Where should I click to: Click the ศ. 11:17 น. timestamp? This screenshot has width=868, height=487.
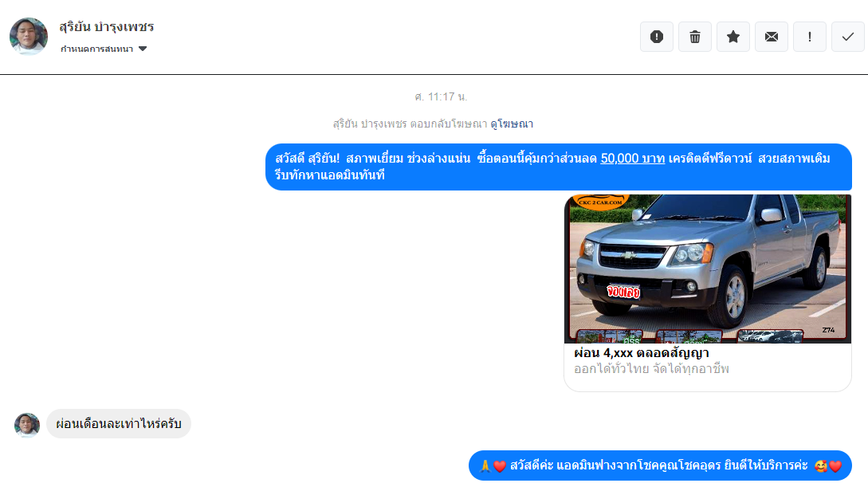(441, 97)
